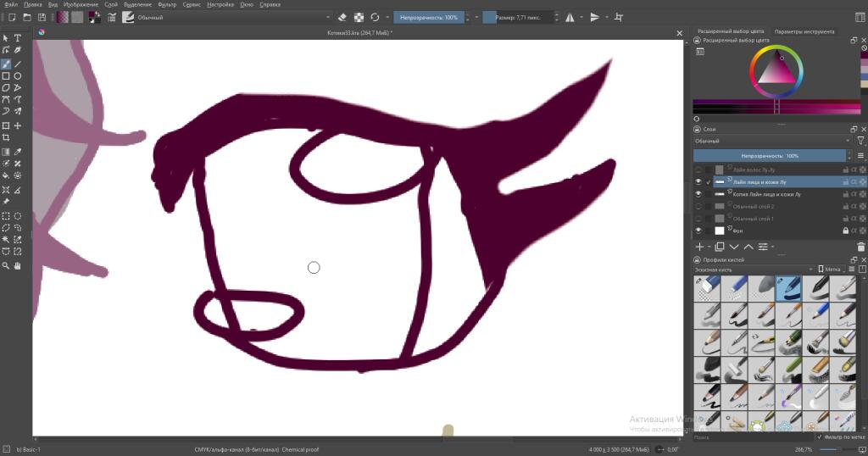The height and width of the screenshot is (456, 868).
Task: Switch to 'Параметры инструмента' tab
Action: coord(804,31)
